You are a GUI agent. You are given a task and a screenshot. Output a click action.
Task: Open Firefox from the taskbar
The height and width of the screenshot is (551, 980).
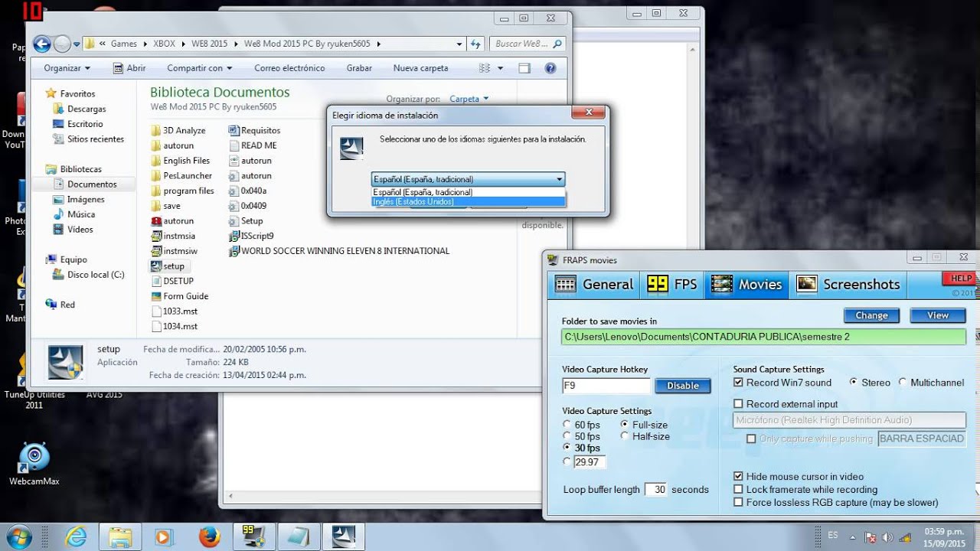209,536
